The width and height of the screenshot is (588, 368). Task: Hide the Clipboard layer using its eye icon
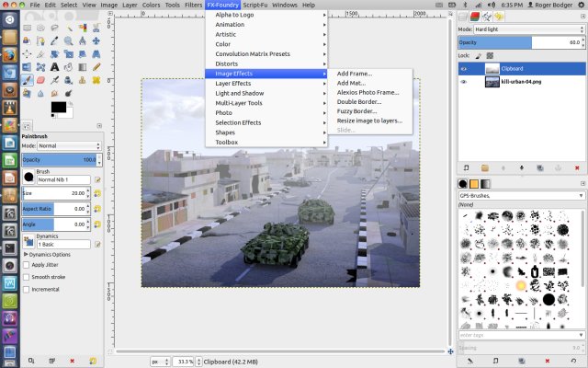pyautogui.click(x=464, y=68)
